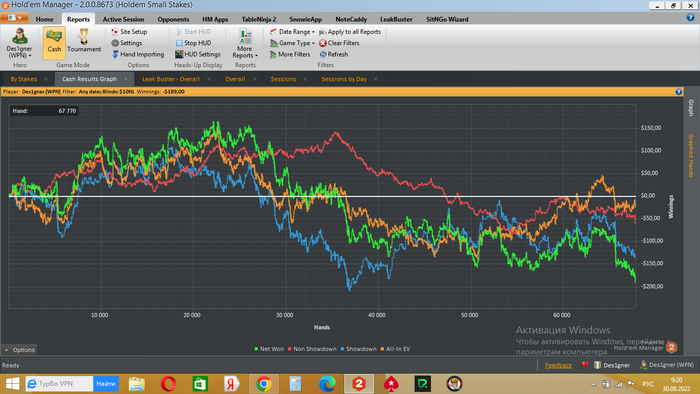Toggle the All-In EV legend entry
Image resolution: width=700 pixels, height=394 pixels.
pyautogui.click(x=395, y=349)
